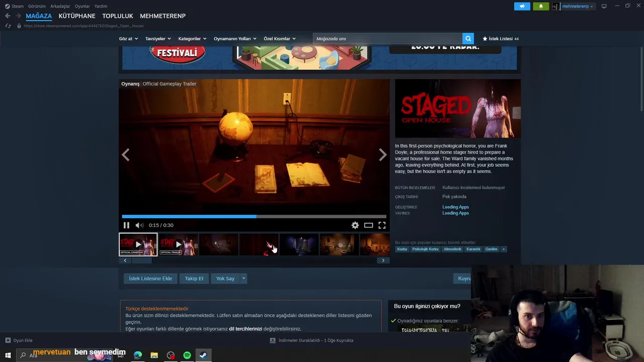Viewport: 644px width, 362px height.
Task: Expand the Göz at dropdown
Action: pos(128,39)
